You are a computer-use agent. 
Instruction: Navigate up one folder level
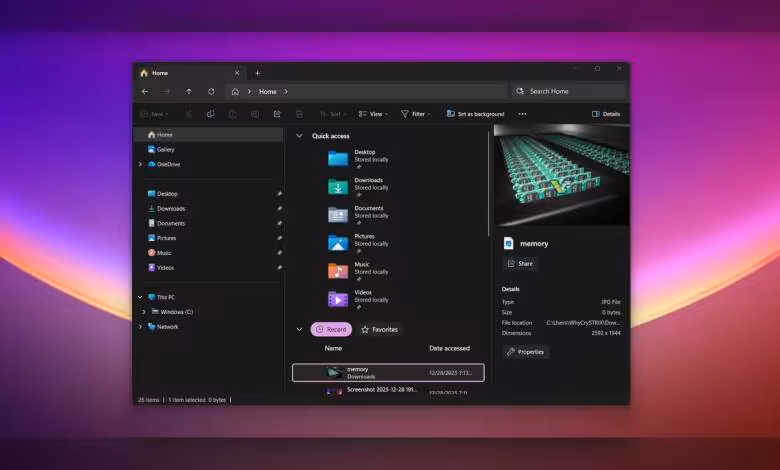(189, 92)
